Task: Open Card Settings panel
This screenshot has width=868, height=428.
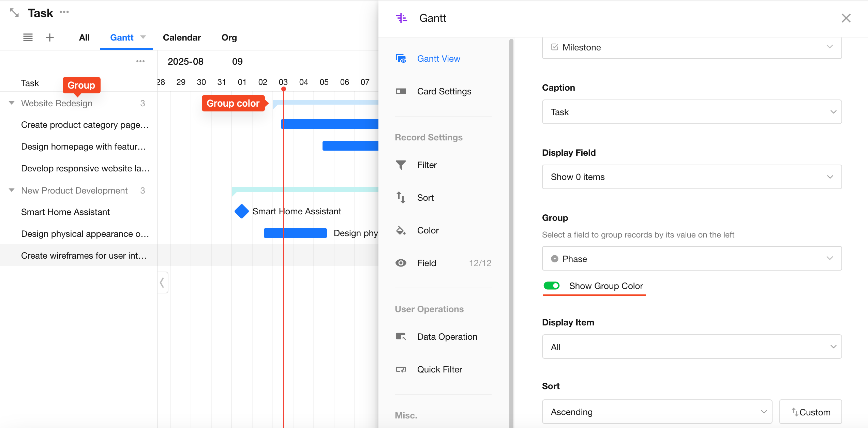Action: click(444, 91)
